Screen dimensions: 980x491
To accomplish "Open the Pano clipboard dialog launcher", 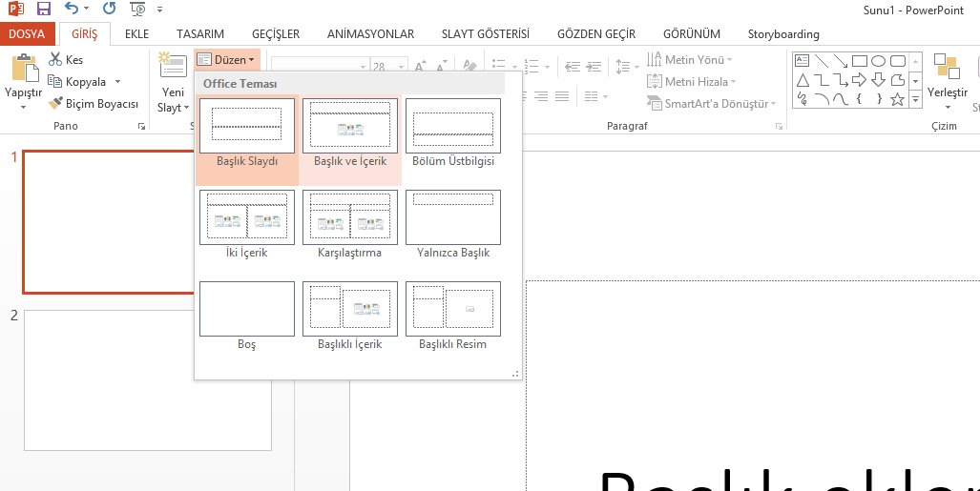I will click(x=141, y=126).
